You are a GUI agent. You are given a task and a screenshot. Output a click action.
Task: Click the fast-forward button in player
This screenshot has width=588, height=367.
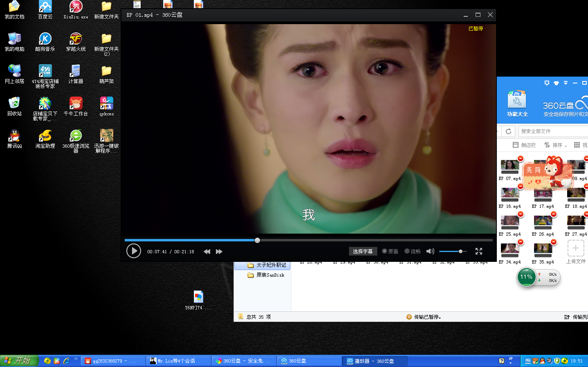pyautogui.click(x=219, y=252)
